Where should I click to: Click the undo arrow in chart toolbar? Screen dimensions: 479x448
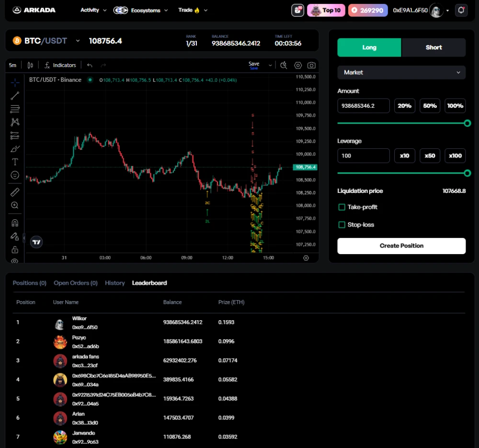tap(90, 65)
